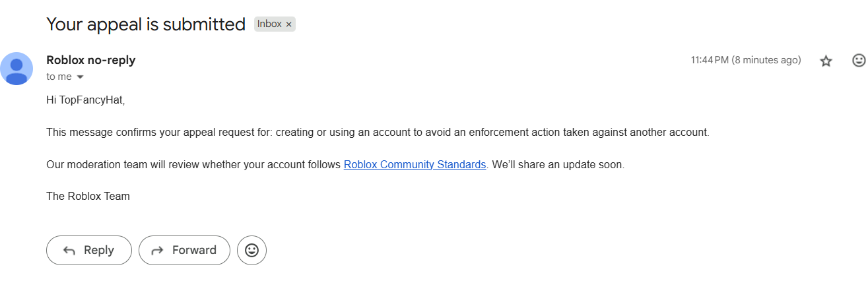
Task: Add emoji reaction beside the star icon
Action: [x=859, y=60]
